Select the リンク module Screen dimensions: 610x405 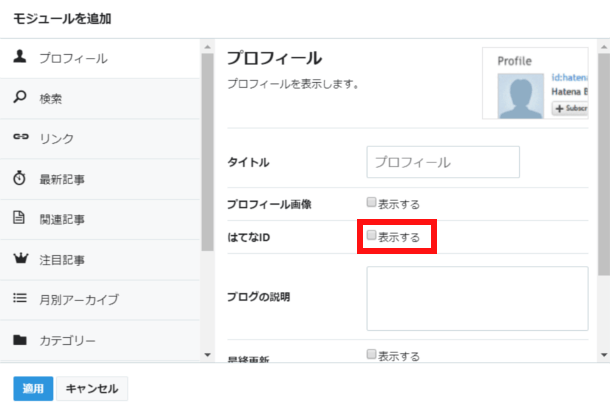click(x=100, y=139)
